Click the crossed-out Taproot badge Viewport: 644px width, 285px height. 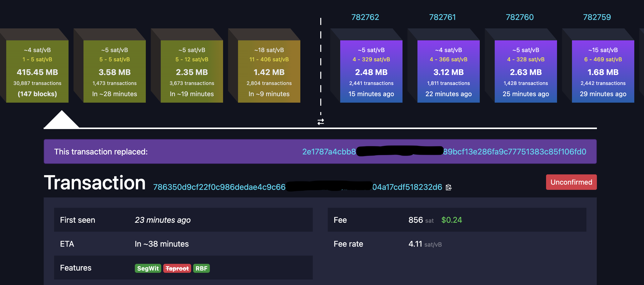coord(177,268)
